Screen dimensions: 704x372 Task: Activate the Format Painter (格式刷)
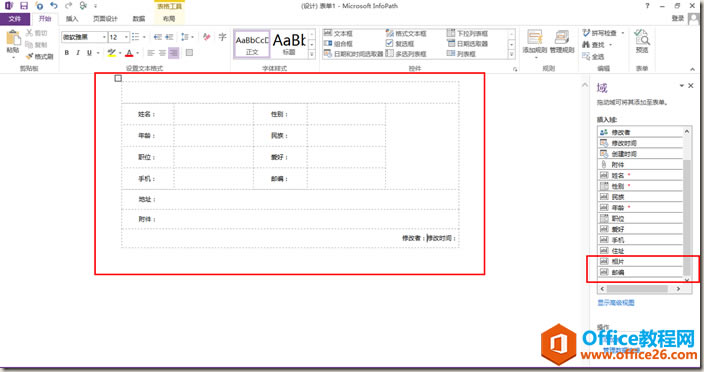40,57
